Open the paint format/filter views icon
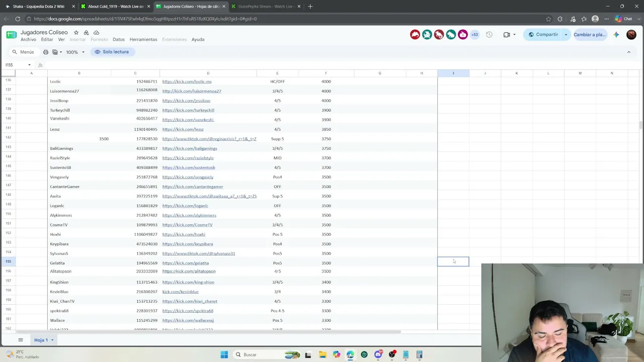The height and width of the screenshot is (362, 644). (x=55, y=52)
